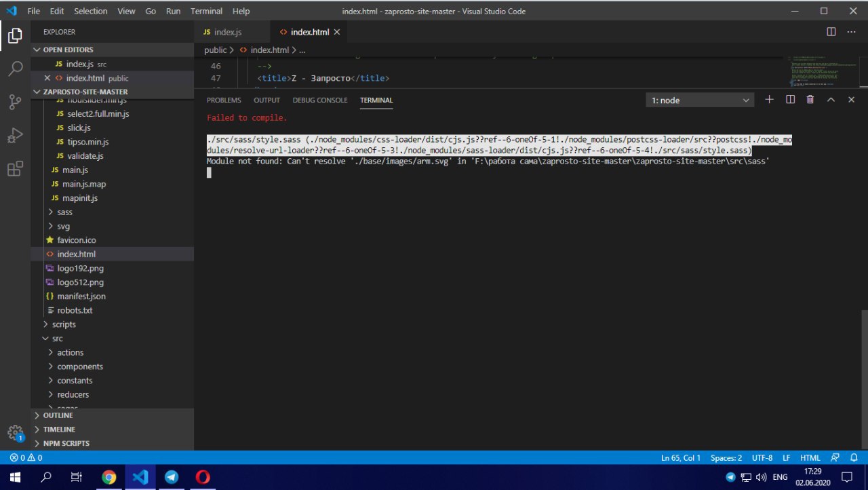Switch to the Output panel tab
Viewport: 868px width, 490px height.
click(267, 100)
